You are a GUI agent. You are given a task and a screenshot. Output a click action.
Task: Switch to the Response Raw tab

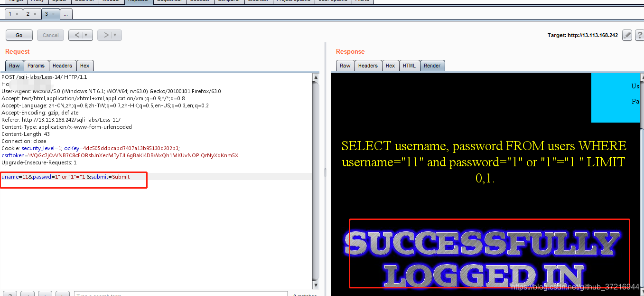(345, 66)
